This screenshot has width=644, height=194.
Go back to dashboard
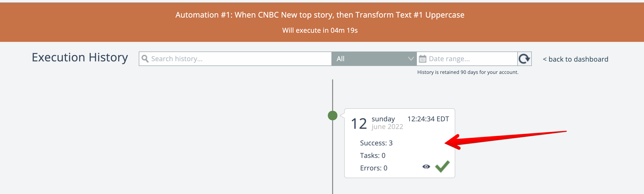[575, 59]
